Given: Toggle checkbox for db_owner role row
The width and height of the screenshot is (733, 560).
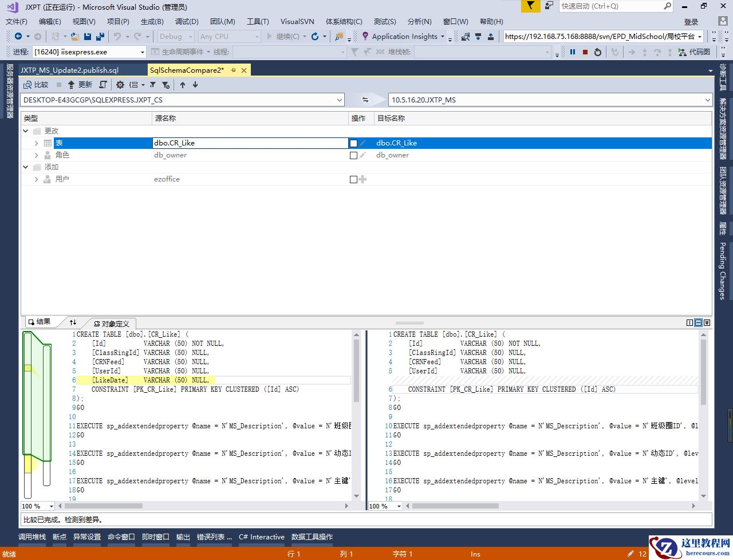Looking at the screenshot, I should point(353,155).
